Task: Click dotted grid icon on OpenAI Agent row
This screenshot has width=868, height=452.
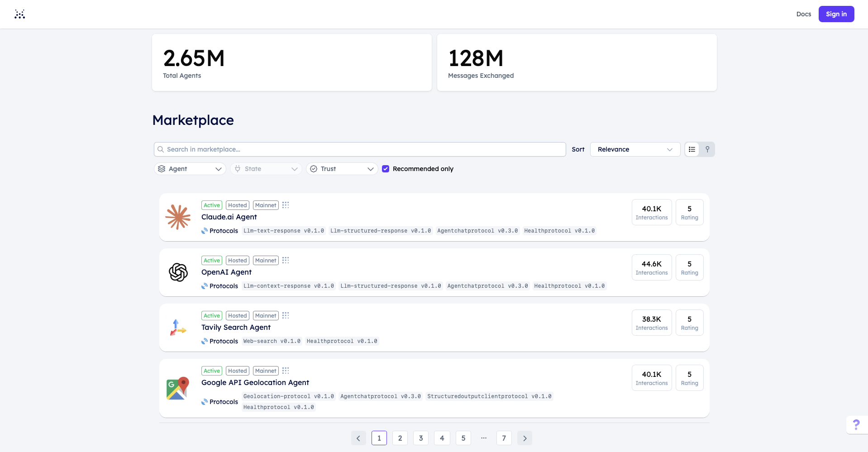Action: (286, 260)
